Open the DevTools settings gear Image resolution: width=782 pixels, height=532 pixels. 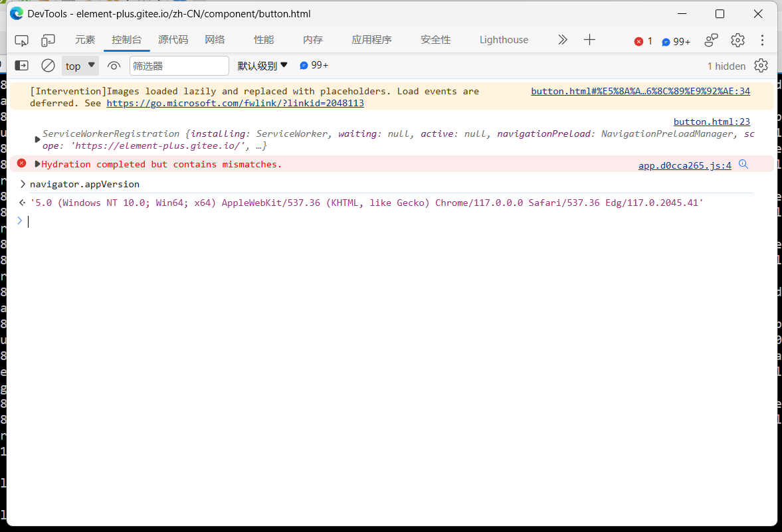[737, 40]
